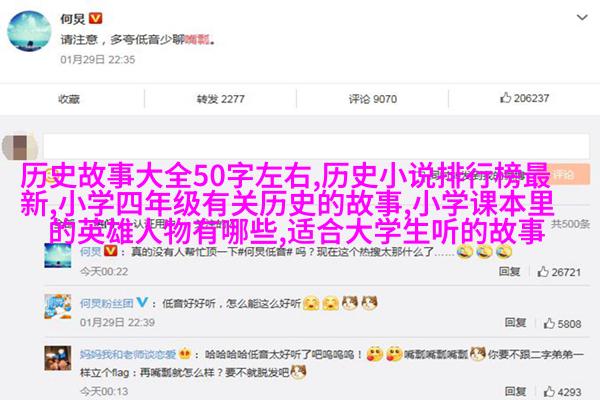
Task: Like 何炅's comment with 26721 likes
Action: (x=559, y=272)
